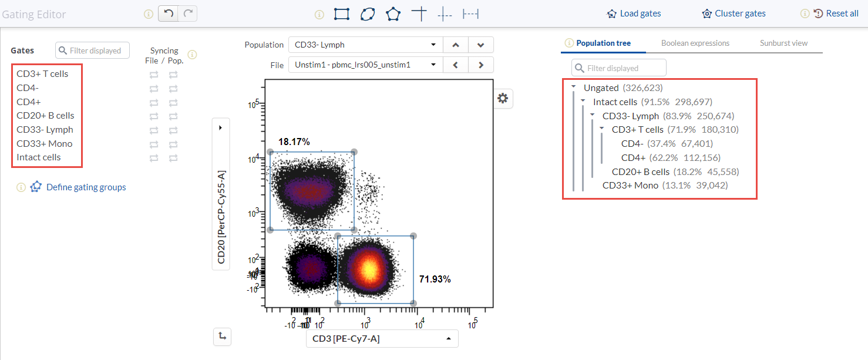This screenshot has width=868, height=360.
Task: Click the undo arrow button
Action: pyautogui.click(x=169, y=14)
